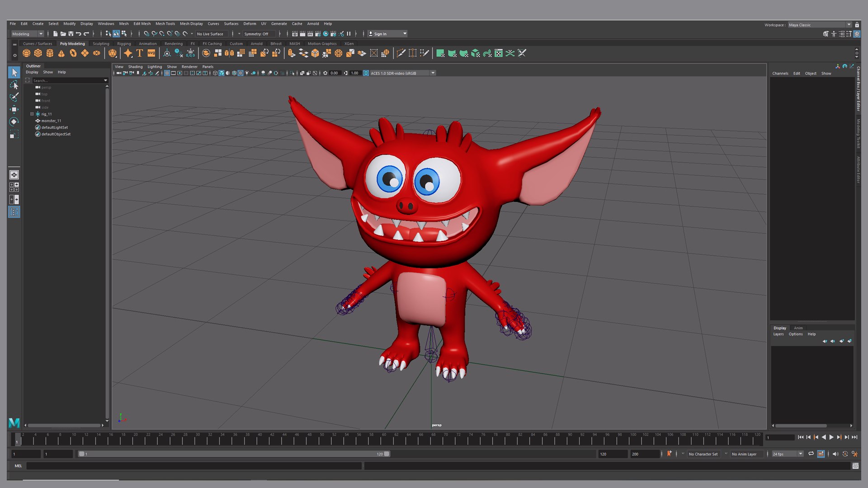Click the Outliner search field

[70, 80]
